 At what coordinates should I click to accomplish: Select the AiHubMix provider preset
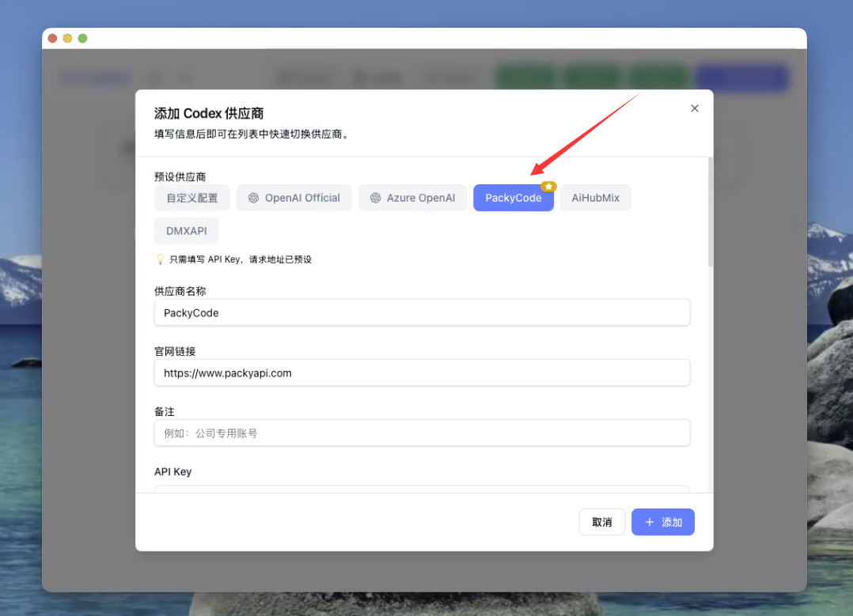595,198
